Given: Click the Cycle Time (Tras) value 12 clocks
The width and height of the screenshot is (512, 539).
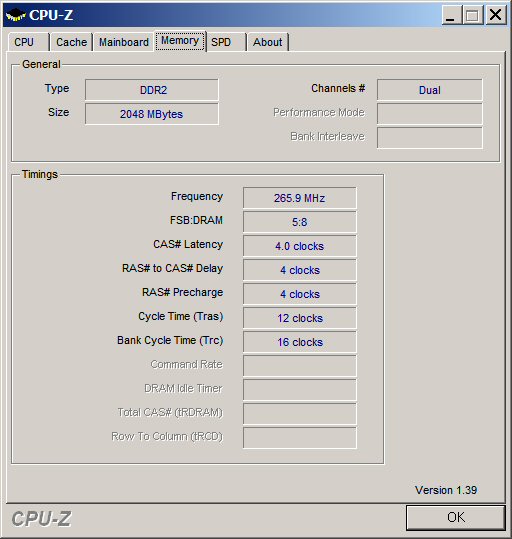Looking at the screenshot, I should point(299,318).
